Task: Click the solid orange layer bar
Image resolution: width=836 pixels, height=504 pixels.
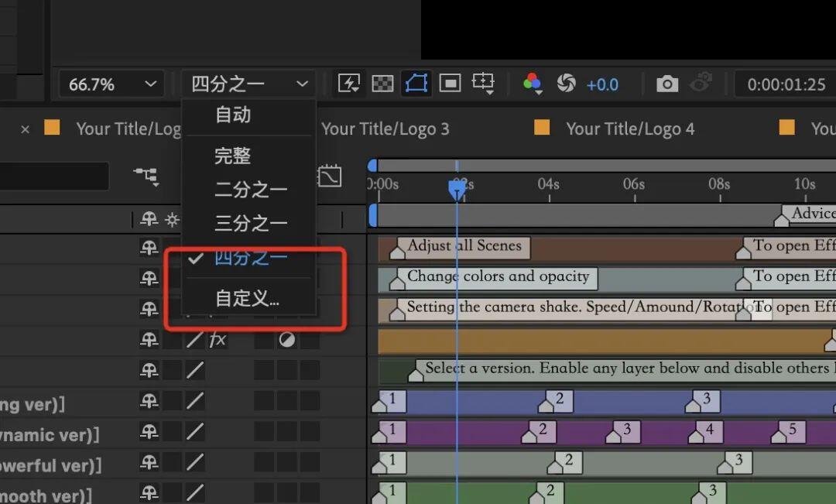Action: 607,341
